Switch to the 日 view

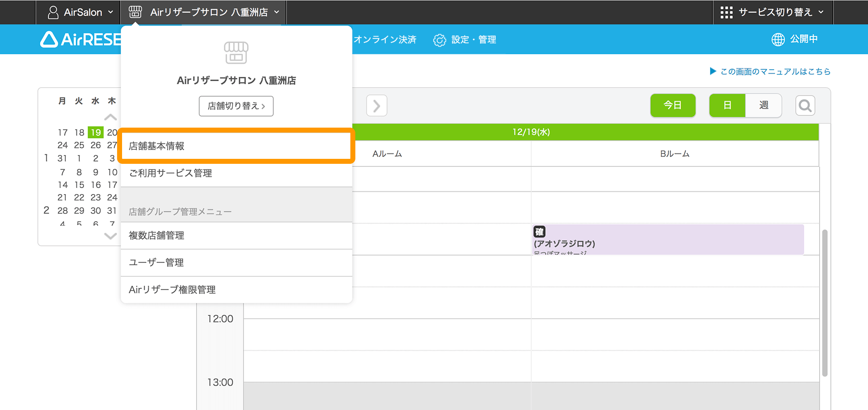(x=727, y=105)
